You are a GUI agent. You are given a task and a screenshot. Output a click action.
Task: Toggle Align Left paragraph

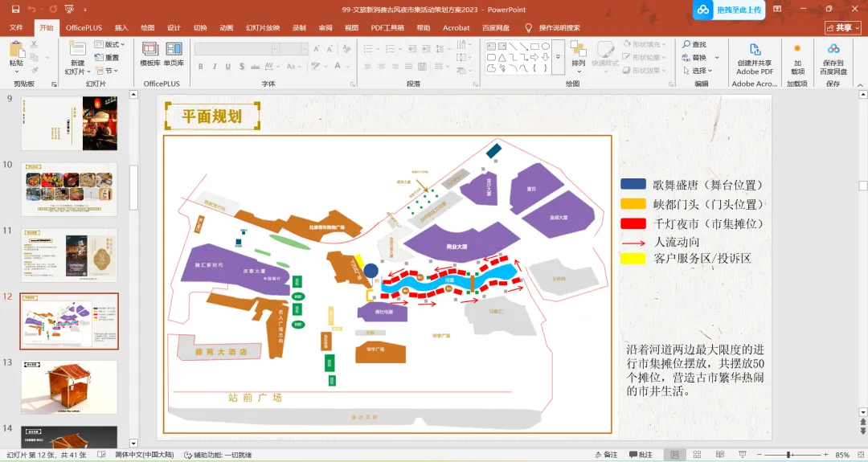[367, 67]
